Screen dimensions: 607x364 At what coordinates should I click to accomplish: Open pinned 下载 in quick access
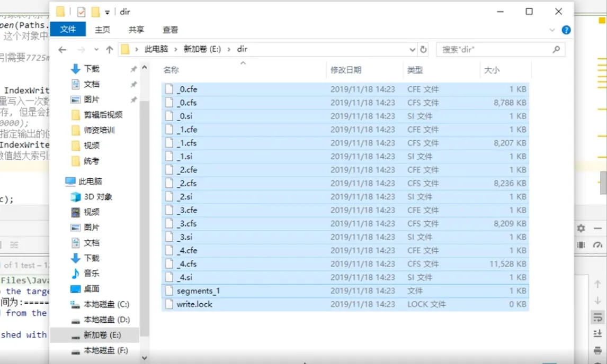click(x=91, y=69)
